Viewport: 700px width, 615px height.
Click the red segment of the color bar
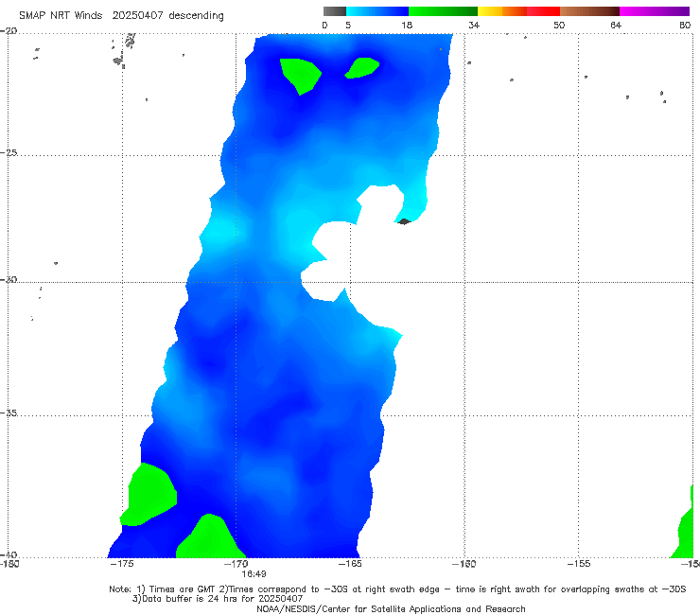point(543,11)
